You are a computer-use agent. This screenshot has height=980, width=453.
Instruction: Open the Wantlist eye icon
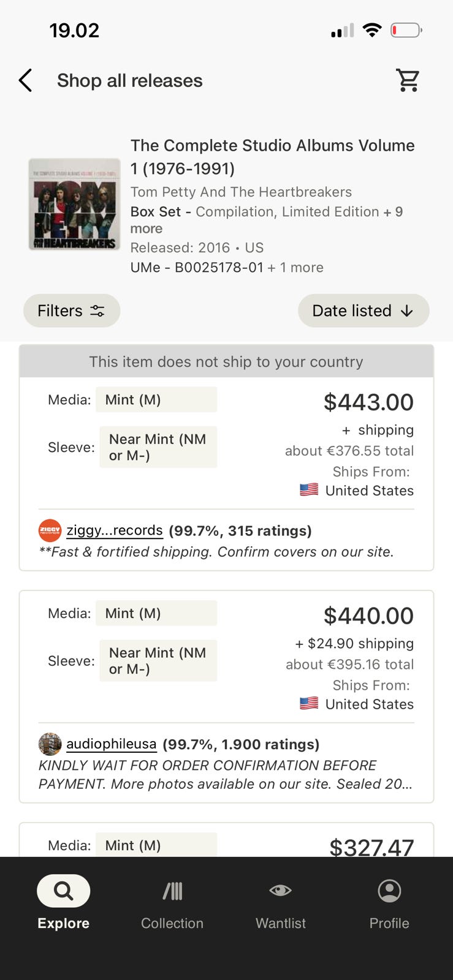pos(281,891)
